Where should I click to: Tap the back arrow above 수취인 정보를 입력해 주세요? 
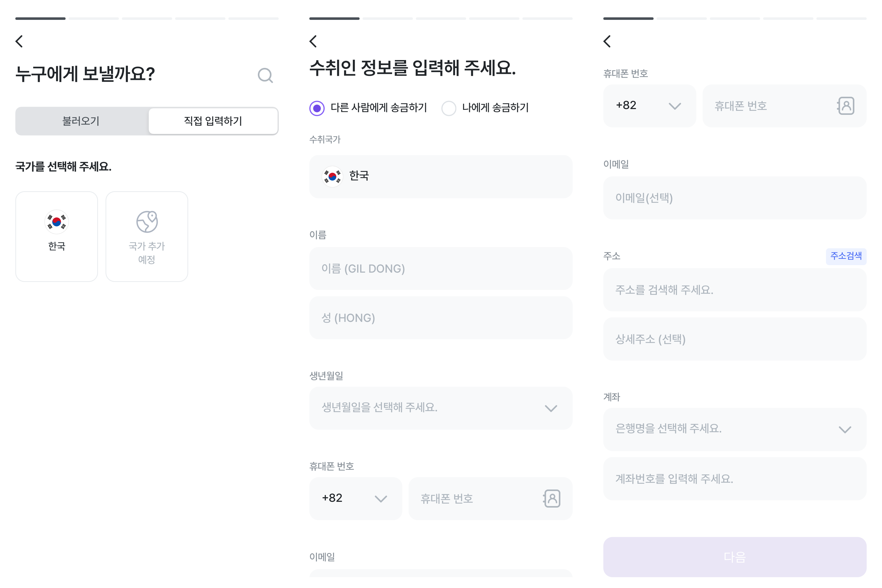pyautogui.click(x=313, y=41)
